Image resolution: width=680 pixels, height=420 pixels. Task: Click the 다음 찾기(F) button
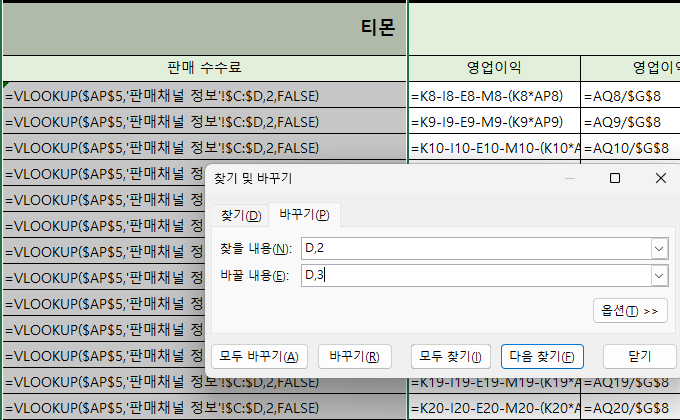pos(542,357)
